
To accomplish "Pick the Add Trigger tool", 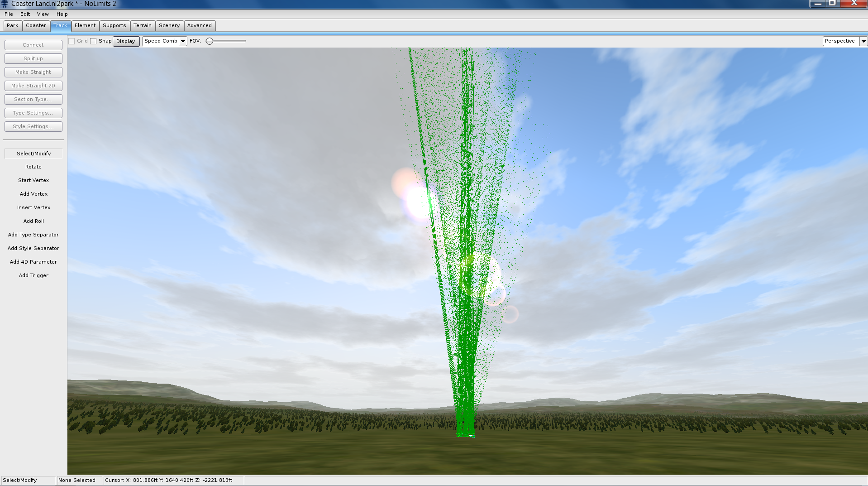I will click(33, 275).
